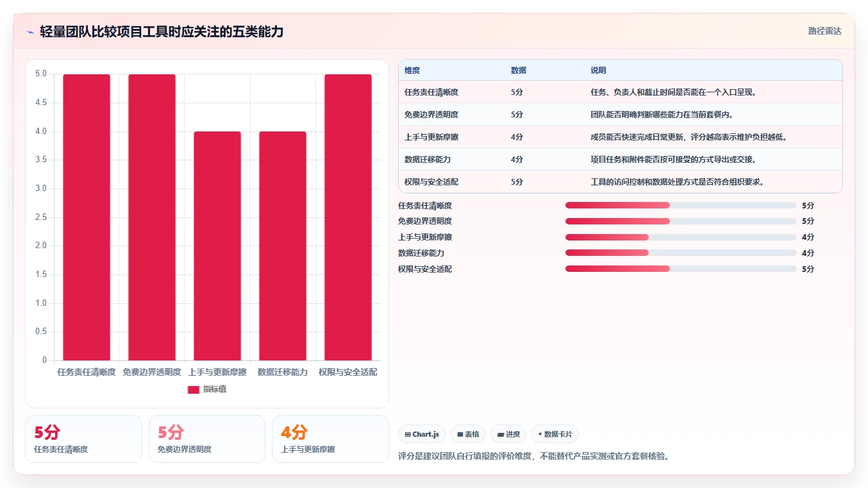Click the 免费边界透明度 progress bar
The height and width of the screenshot is (488, 868).
coord(681,221)
